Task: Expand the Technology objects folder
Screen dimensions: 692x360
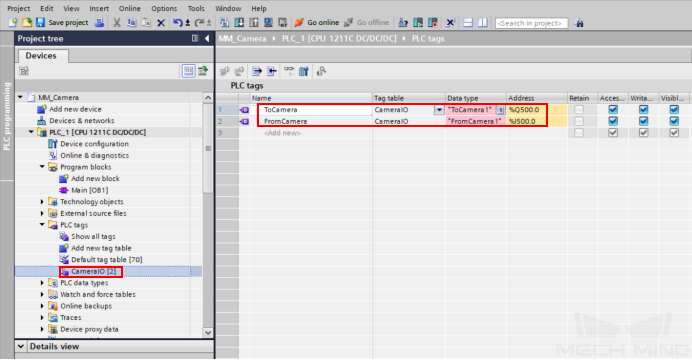Action: coord(42,202)
